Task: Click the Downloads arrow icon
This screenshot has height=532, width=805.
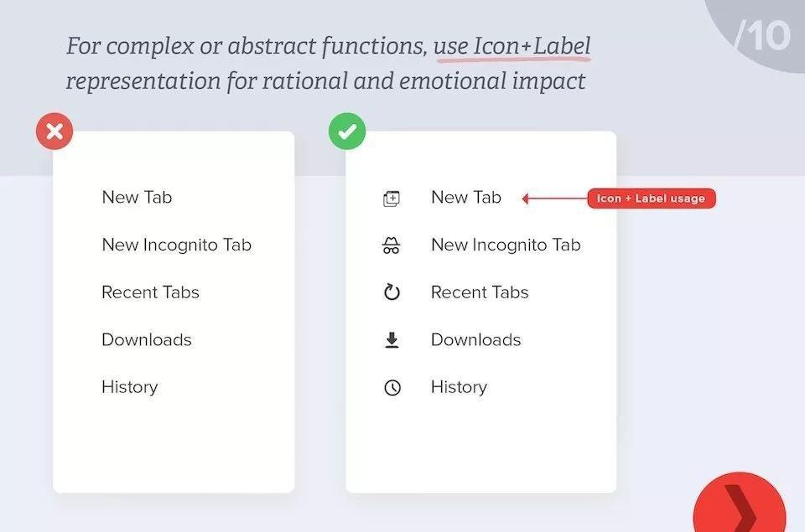Action: (392, 340)
